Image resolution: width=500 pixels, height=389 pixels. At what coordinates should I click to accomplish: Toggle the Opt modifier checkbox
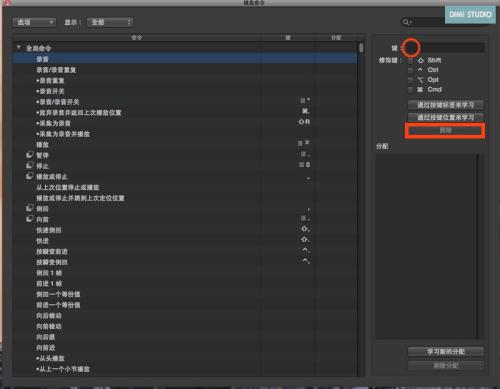coord(410,80)
